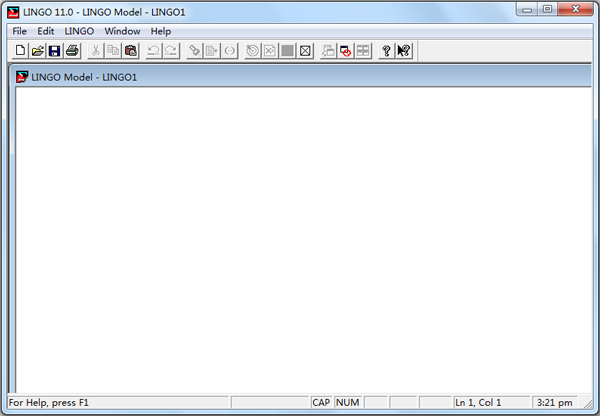The width and height of the screenshot is (600, 416).
Task: Click the Open file folder icon
Action: tap(38, 51)
